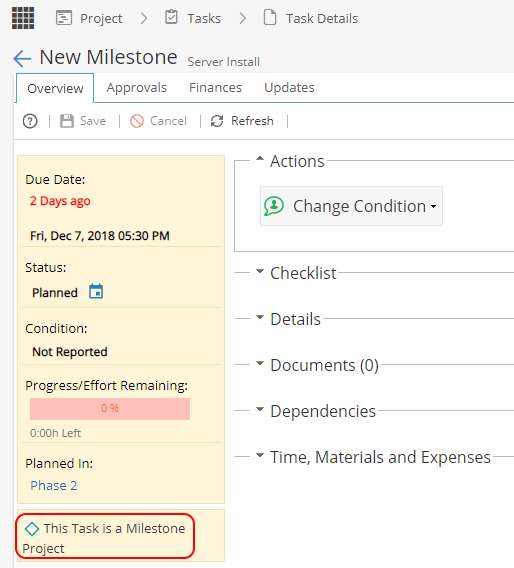Viewport: 514px width, 568px height.
Task: Click the Save toolbar label
Action: pos(93,121)
